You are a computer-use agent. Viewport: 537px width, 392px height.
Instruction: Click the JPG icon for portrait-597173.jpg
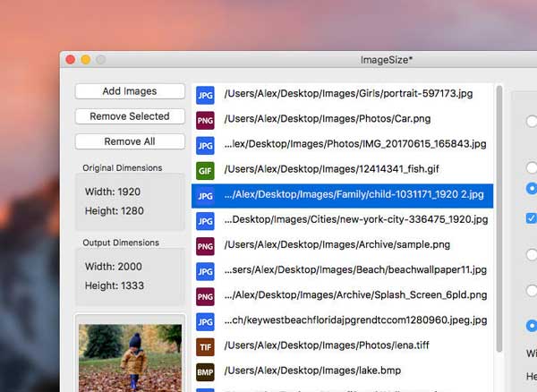pos(205,95)
